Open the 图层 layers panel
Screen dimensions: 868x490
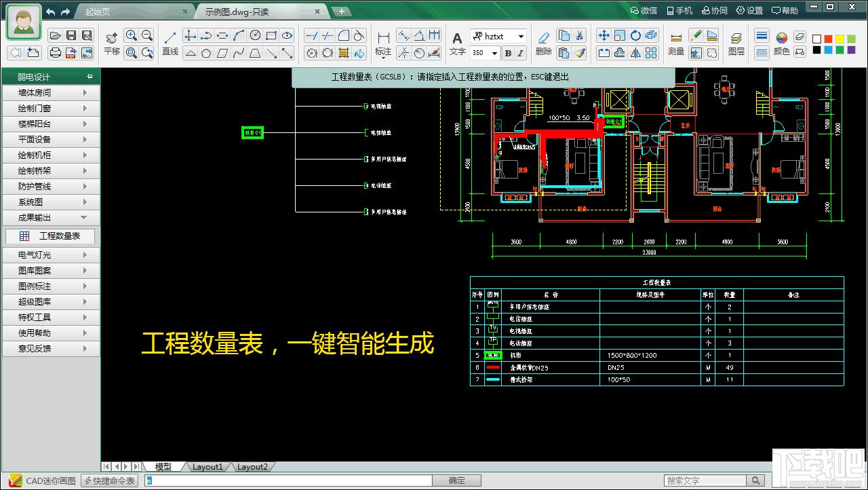point(736,43)
